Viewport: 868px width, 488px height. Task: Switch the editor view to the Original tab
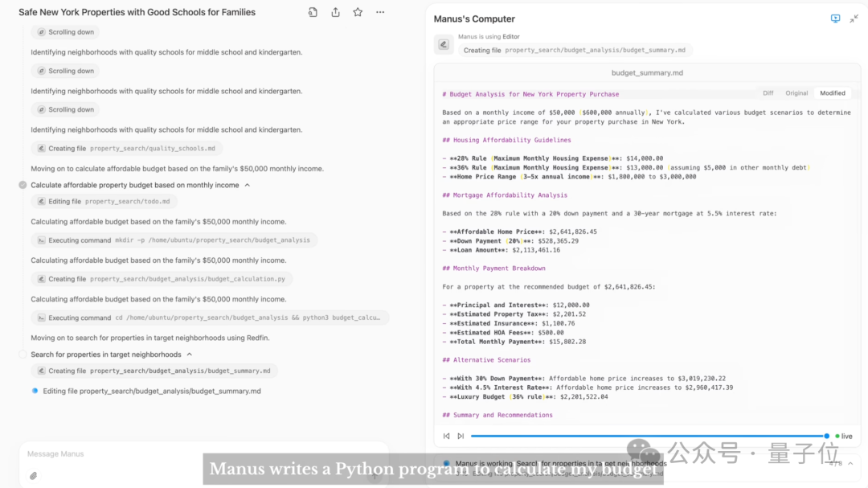pos(796,93)
